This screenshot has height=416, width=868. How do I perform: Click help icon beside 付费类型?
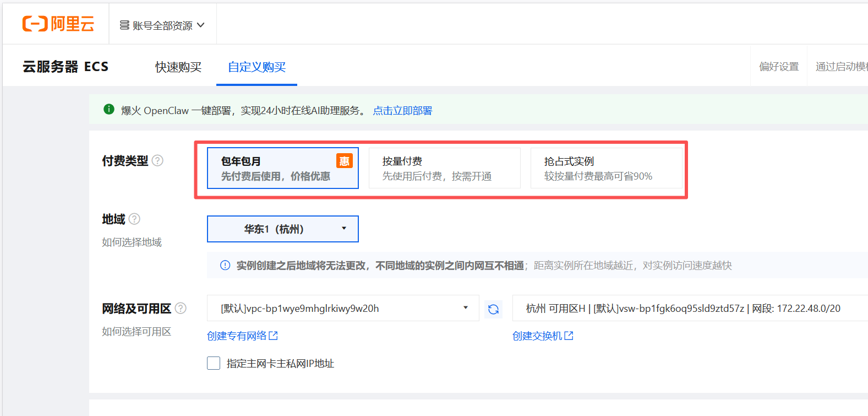[x=157, y=160]
